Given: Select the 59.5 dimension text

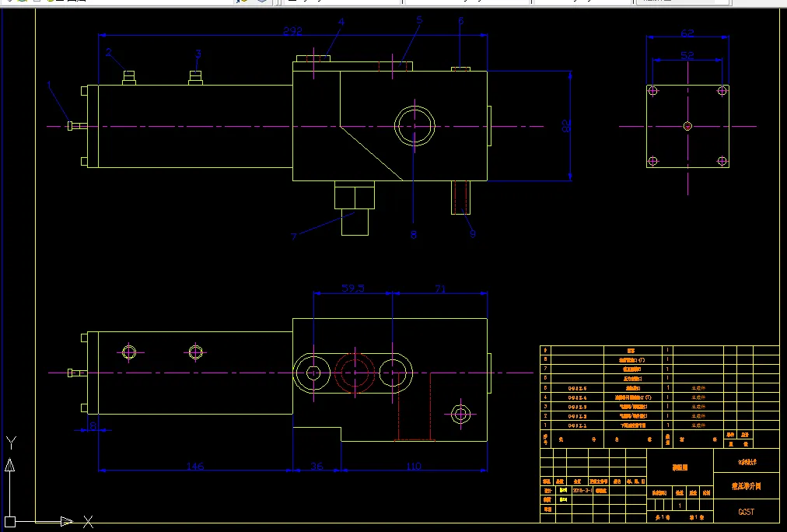Looking at the screenshot, I should (353, 288).
